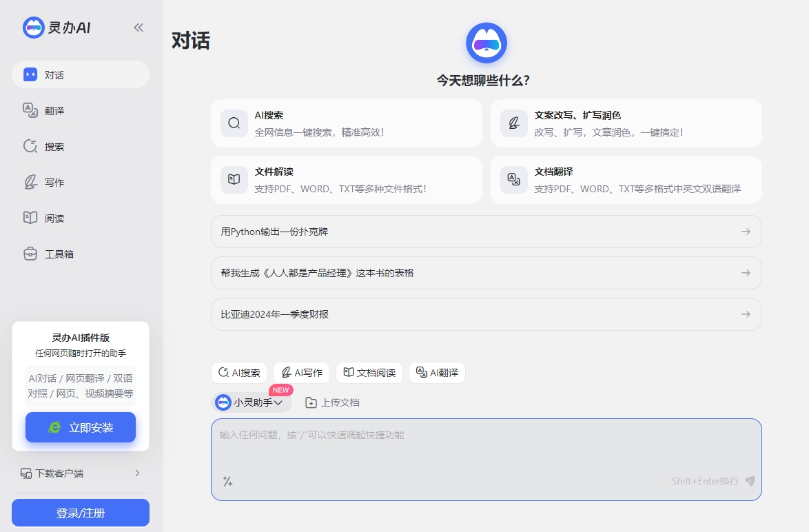Click the 立即安装 install button
The image size is (809, 532).
click(x=80, y=427)
